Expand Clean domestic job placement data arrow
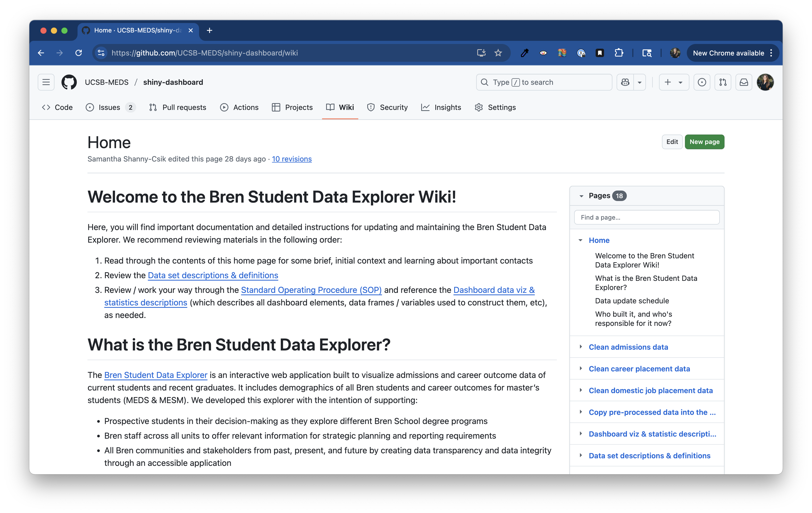812x513 pixels. [x=581, y=390]
